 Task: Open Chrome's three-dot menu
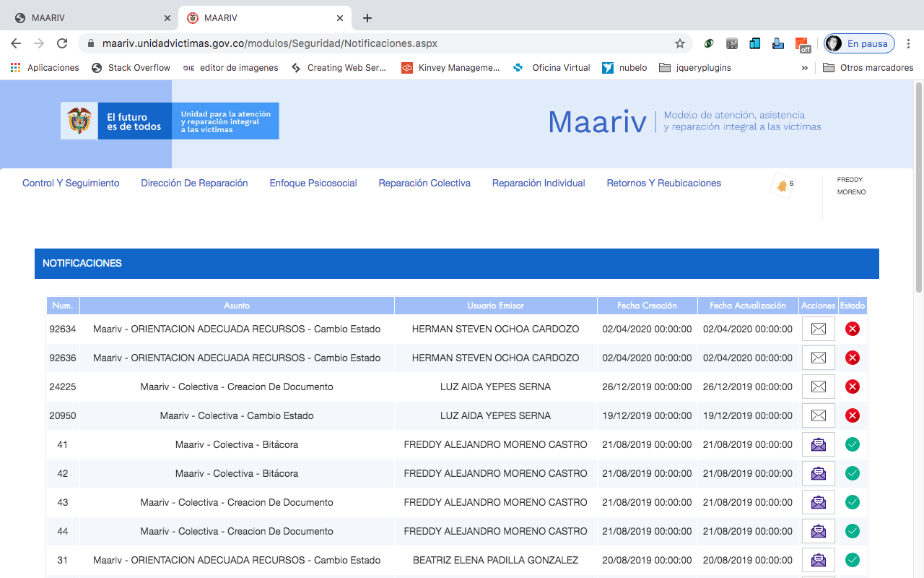909,43
